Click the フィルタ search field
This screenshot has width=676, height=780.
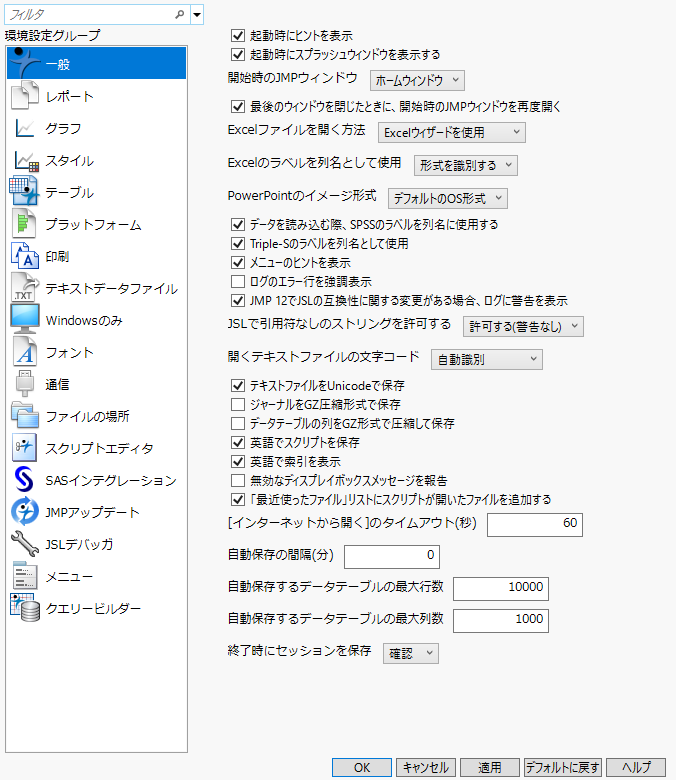coord(95,14)
